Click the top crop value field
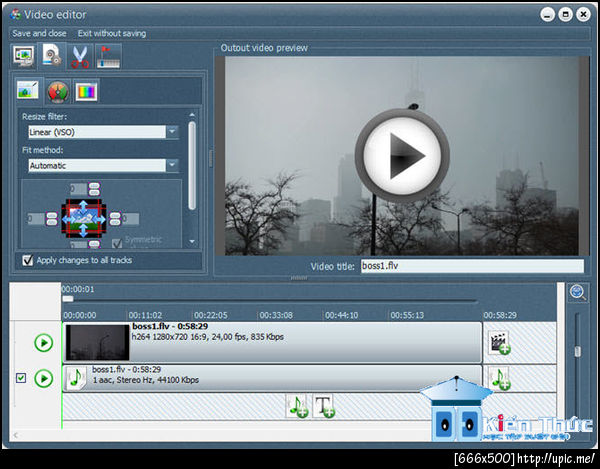 pos(78,189)
